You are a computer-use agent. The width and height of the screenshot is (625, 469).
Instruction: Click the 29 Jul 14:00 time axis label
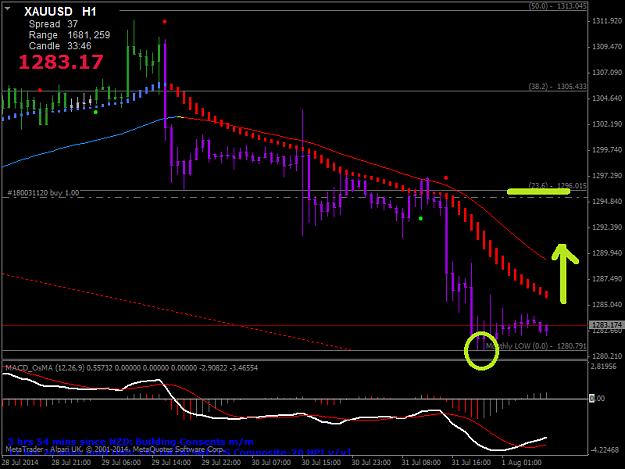(171, 462)
